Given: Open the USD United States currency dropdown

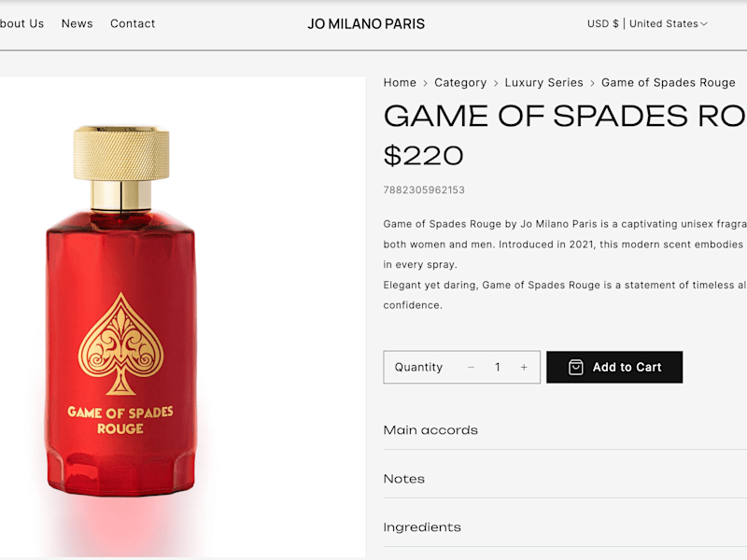Looking at the screenshot, I should point(647,24).
